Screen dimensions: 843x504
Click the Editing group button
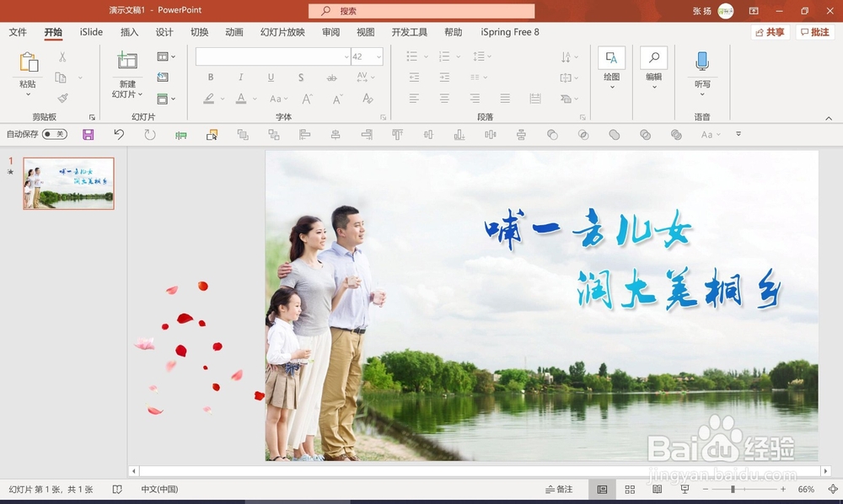coord(654,68)
